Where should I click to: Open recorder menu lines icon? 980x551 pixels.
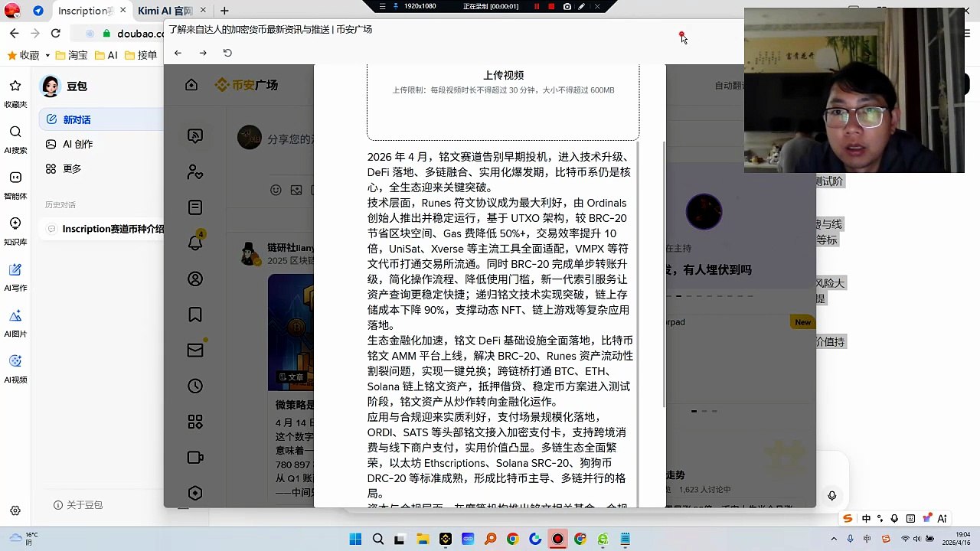click(x=384, y=6)
